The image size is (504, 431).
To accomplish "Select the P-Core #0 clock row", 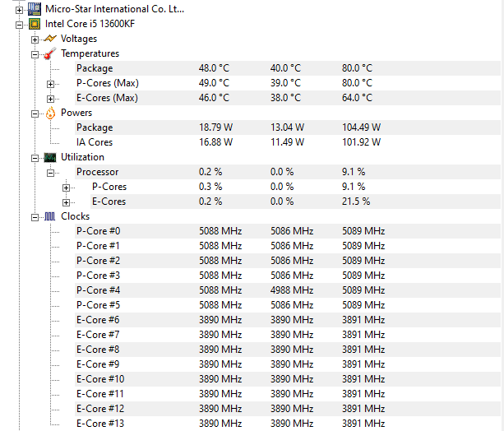I will pyautogui.click(x=288, y=231).
